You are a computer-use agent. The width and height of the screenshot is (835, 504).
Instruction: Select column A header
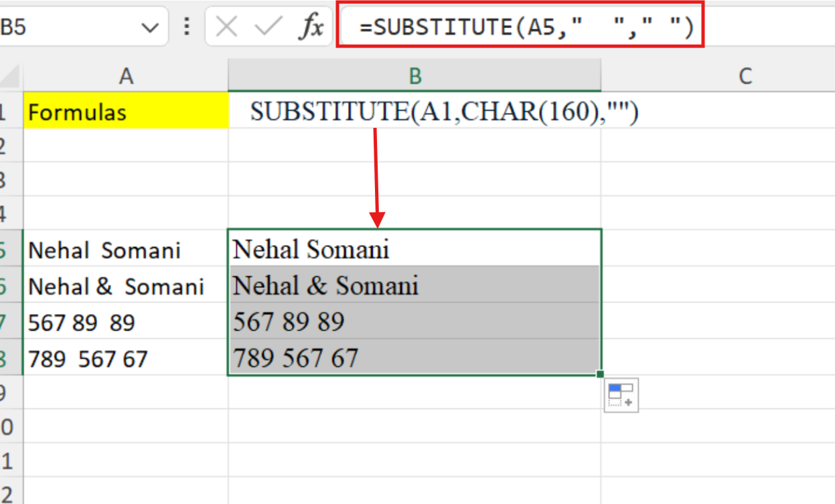126,76
